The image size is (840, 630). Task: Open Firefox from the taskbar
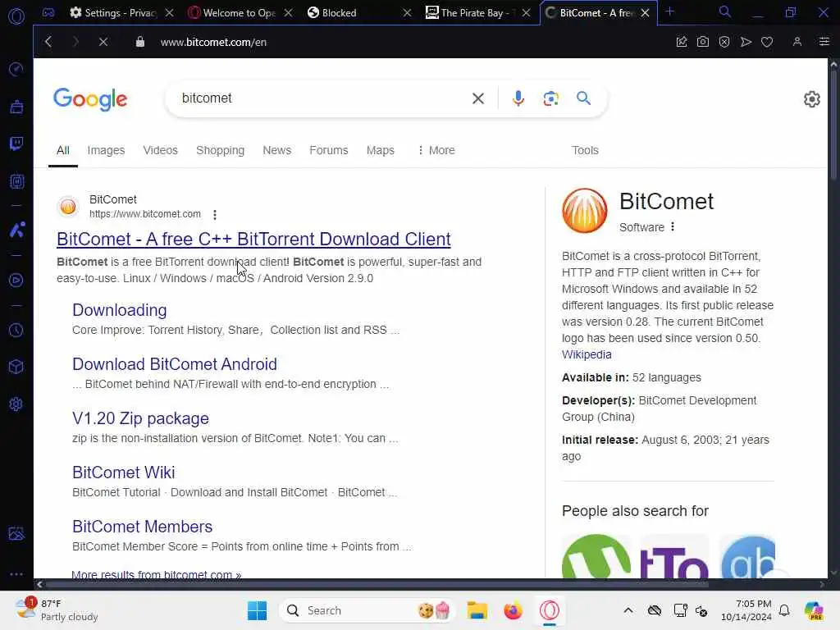pyautogui.click(x=513, y=610)
